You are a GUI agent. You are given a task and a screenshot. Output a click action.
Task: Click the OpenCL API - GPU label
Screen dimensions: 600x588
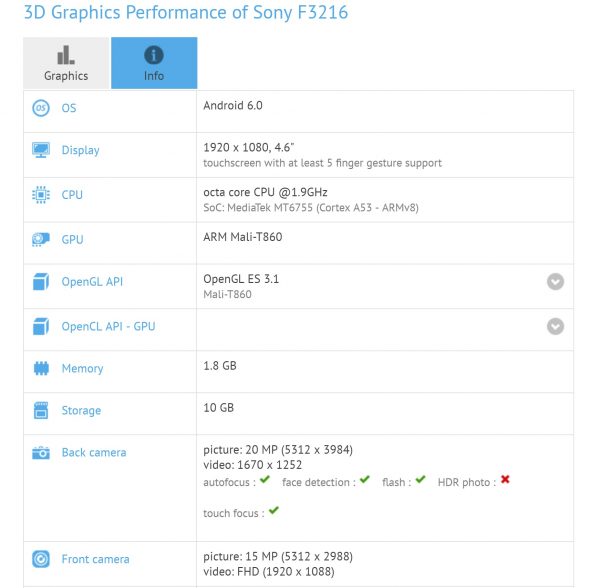pyautogui.click(x=108, y=326)
